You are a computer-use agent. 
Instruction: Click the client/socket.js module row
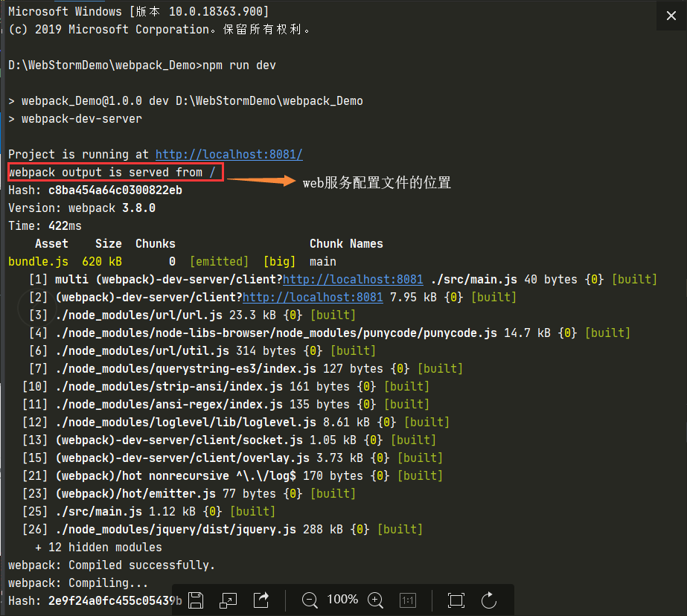(229, 440)
